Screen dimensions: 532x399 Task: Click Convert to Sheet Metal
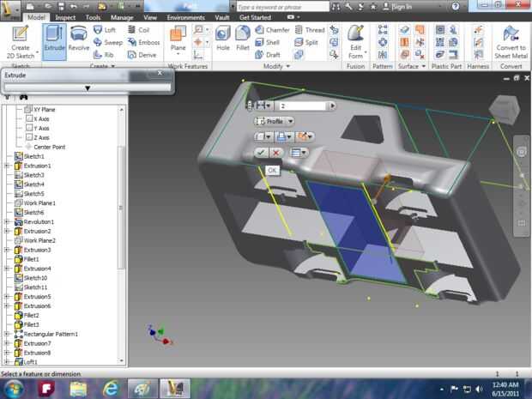[x=511, y=42]
